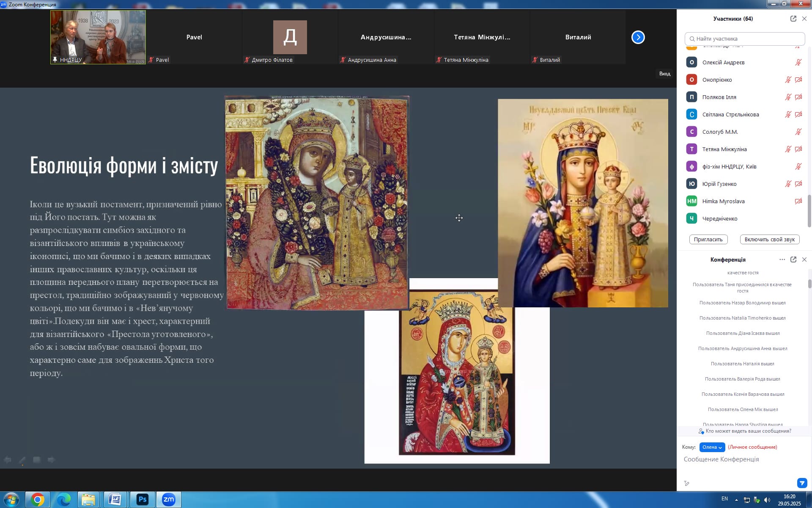The image size is (812, 508).
Task: Click next slide arrow in presentation
Action: pos(51,460)
